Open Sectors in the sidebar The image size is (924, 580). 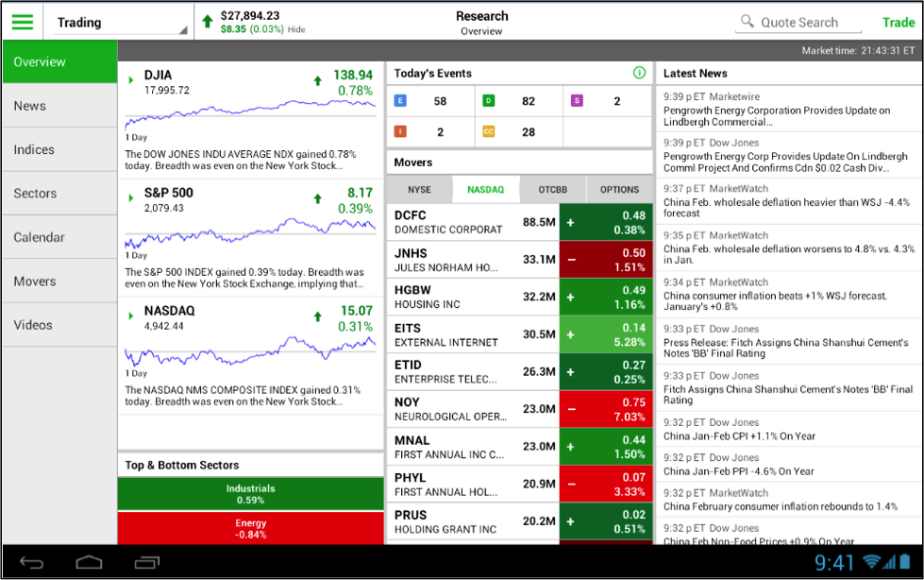[60, 194]
